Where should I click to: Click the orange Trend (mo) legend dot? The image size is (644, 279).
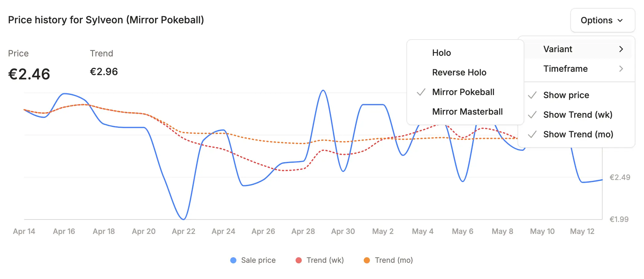point(367,260)
